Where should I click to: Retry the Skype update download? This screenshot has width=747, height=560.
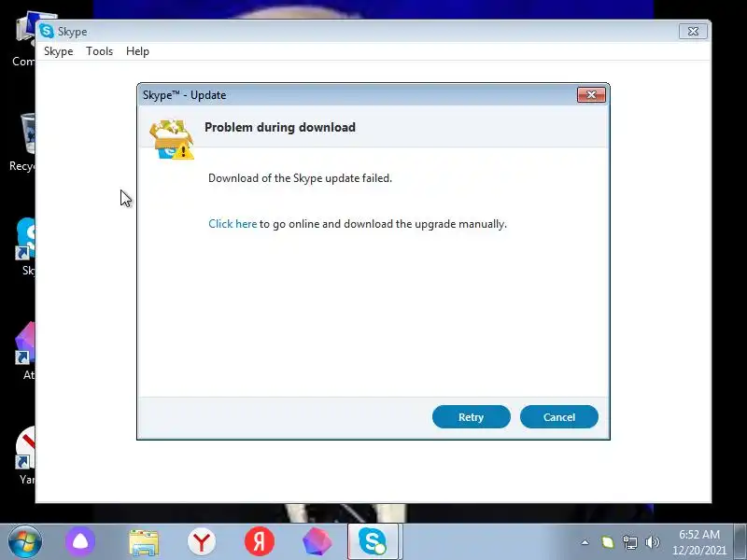471,416
